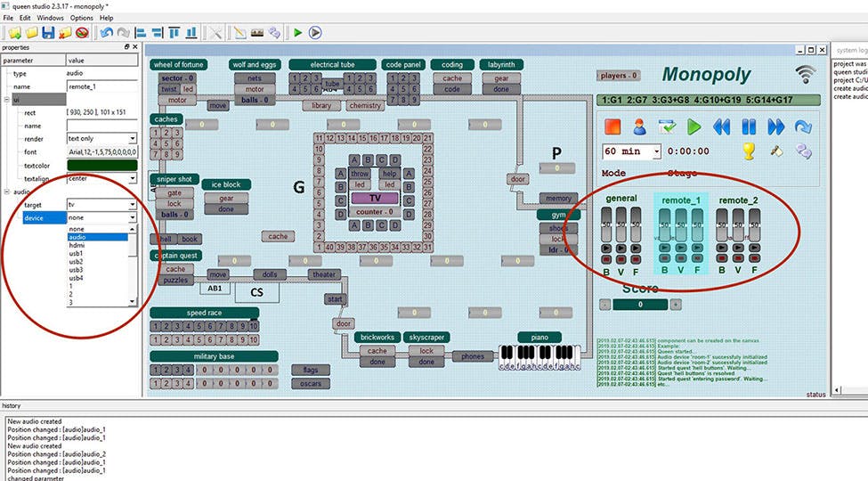Click the blue Save disk icon
This screenshot has height=481, width=868.
(x=48, y=33)
